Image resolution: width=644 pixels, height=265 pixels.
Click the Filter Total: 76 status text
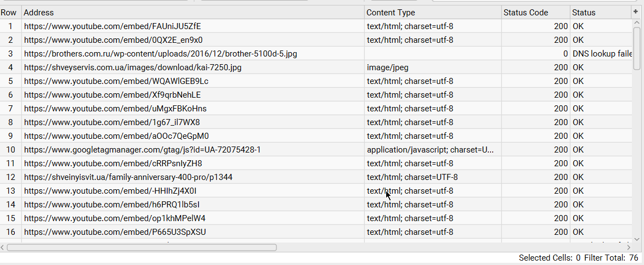[x=611, y=258]
